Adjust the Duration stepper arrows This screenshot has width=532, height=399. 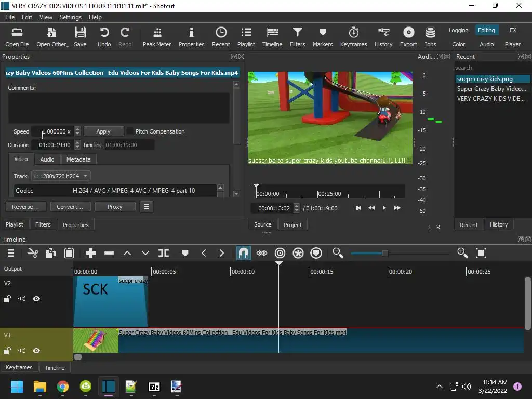77,145
